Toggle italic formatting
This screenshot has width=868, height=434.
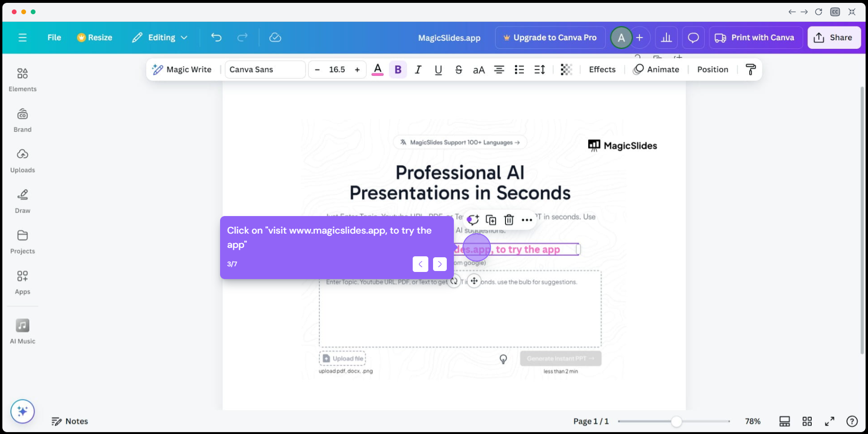[x=418, y=70]
